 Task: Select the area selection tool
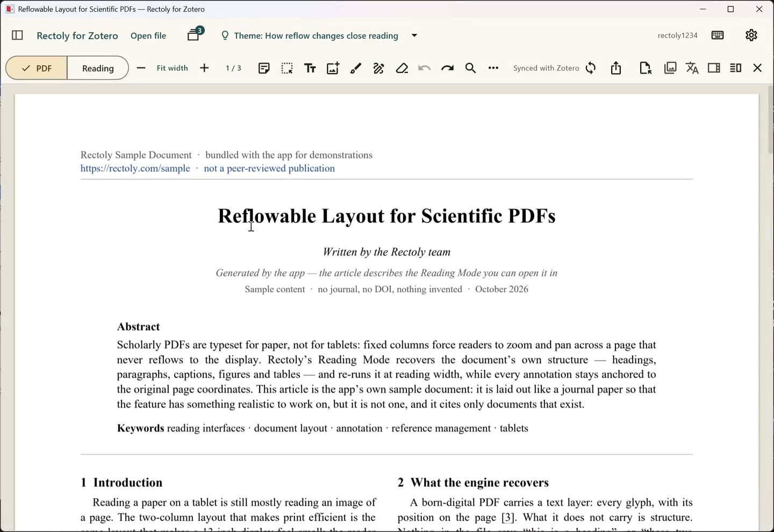pyautogui.click(x=287, y=68)
